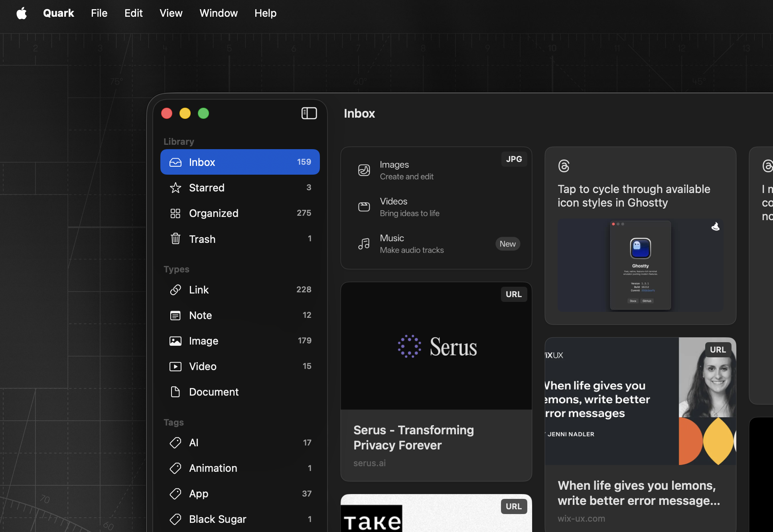The width and height of the screenshot is (773, 532).
Task: Open the Trash library item
Action: tap(240, 238)
